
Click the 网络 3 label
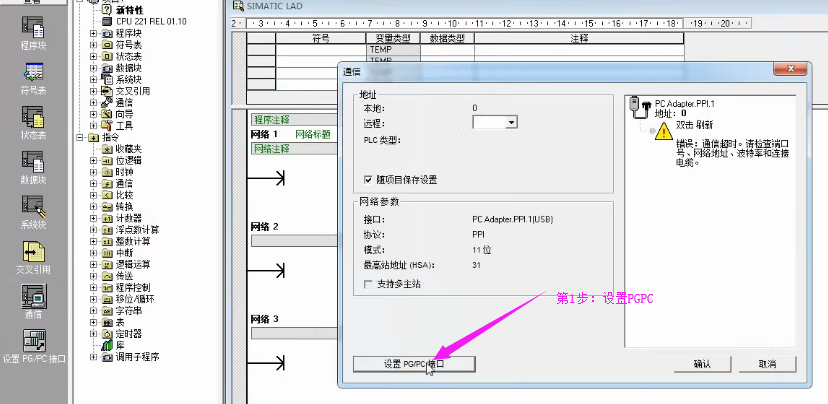(264, 320)
